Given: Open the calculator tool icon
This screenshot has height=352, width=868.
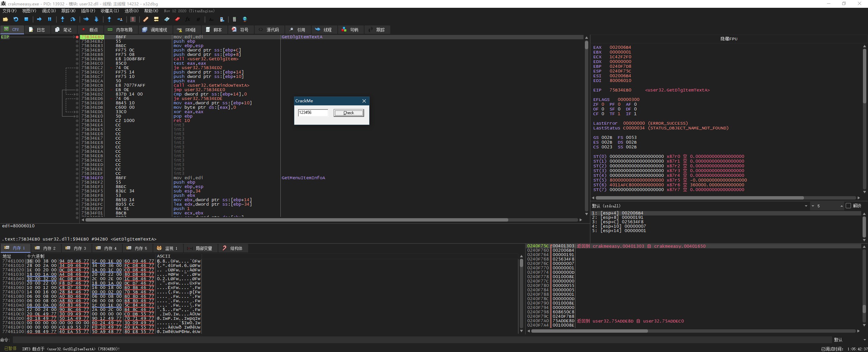Looking at the screenshot, I should coord(234,19).
